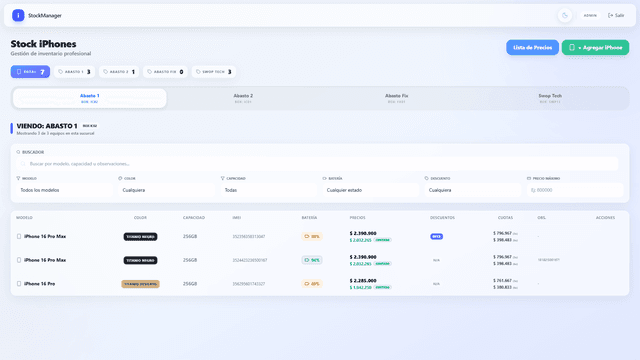Click the ADMIN user badge
Screen dimensions: 640x360
pos(590,16)
